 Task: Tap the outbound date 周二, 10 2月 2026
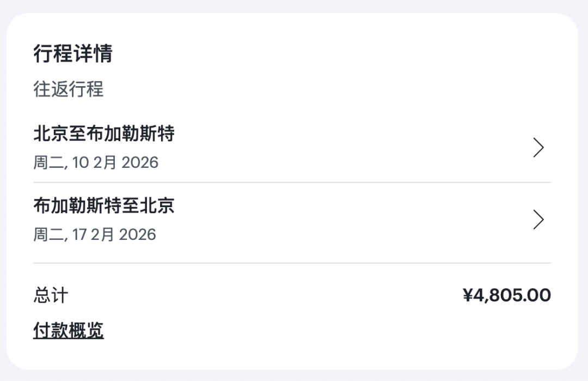click(96, 162)
